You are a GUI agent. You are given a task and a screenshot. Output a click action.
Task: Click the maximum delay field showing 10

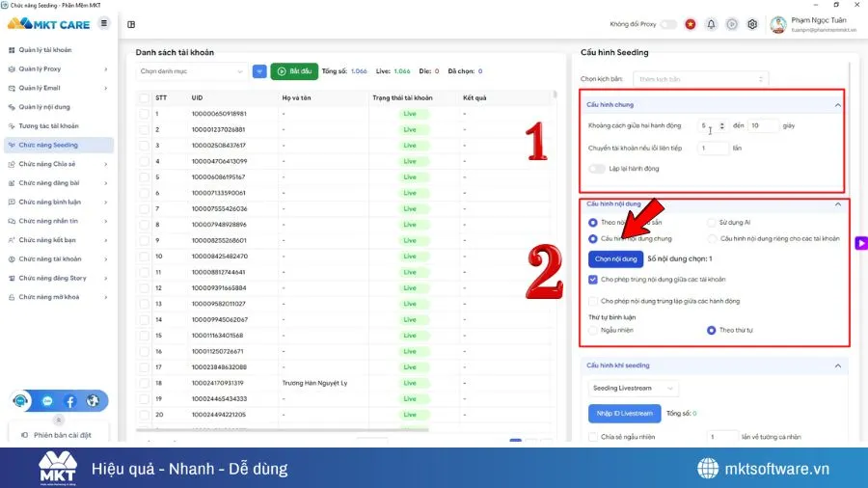click(763, 126)
